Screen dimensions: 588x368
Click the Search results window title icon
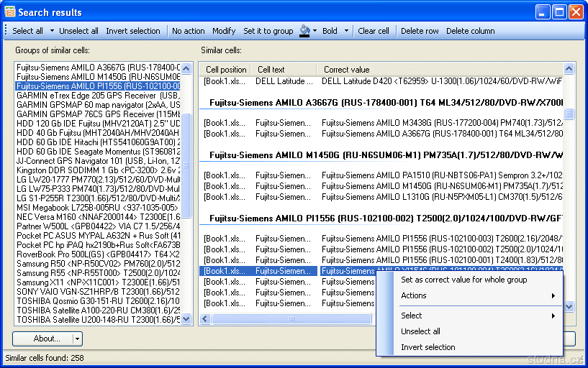(x=9, y=11)
